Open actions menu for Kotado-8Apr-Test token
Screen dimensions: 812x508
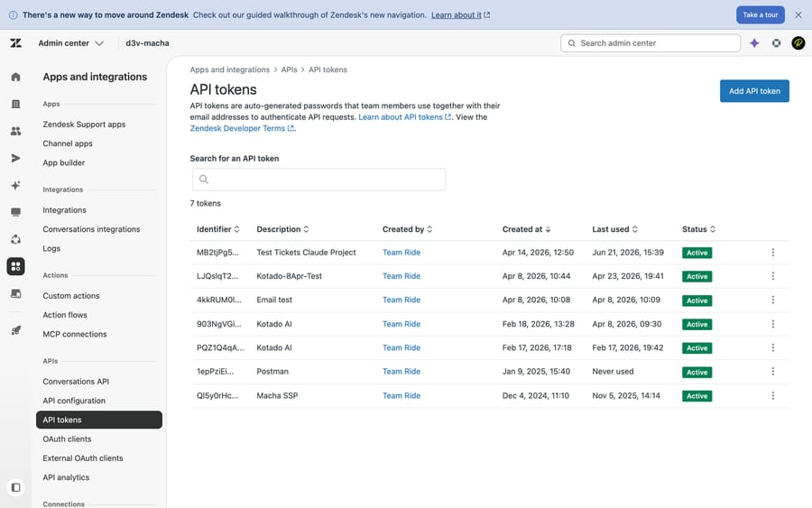click(x=772, y=276)
